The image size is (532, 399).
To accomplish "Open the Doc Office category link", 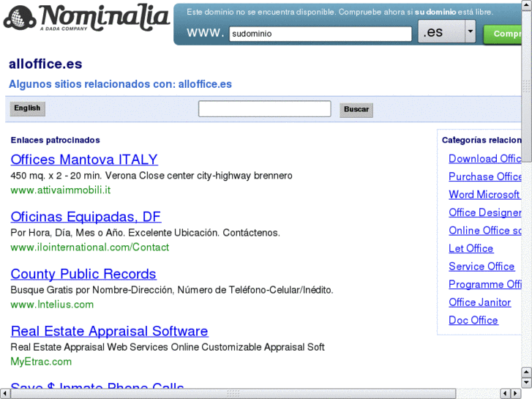I will [x=473, y=321].
